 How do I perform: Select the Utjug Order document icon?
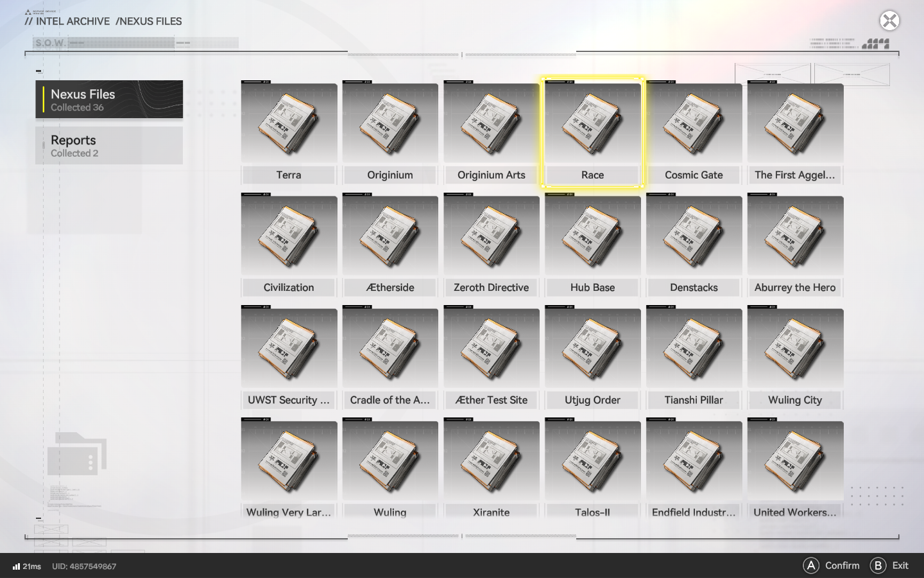(593, 349)
